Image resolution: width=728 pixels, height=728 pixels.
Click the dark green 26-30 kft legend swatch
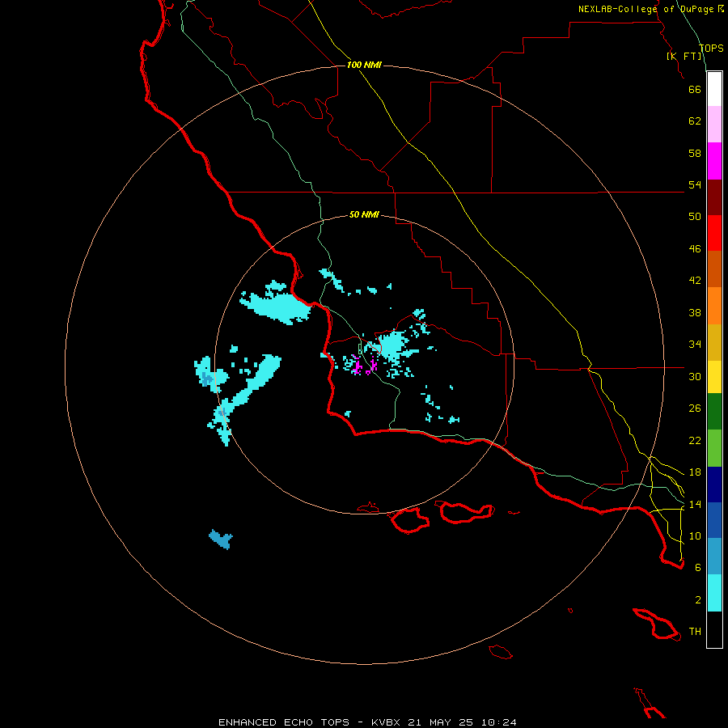click(x=714, y=412)
